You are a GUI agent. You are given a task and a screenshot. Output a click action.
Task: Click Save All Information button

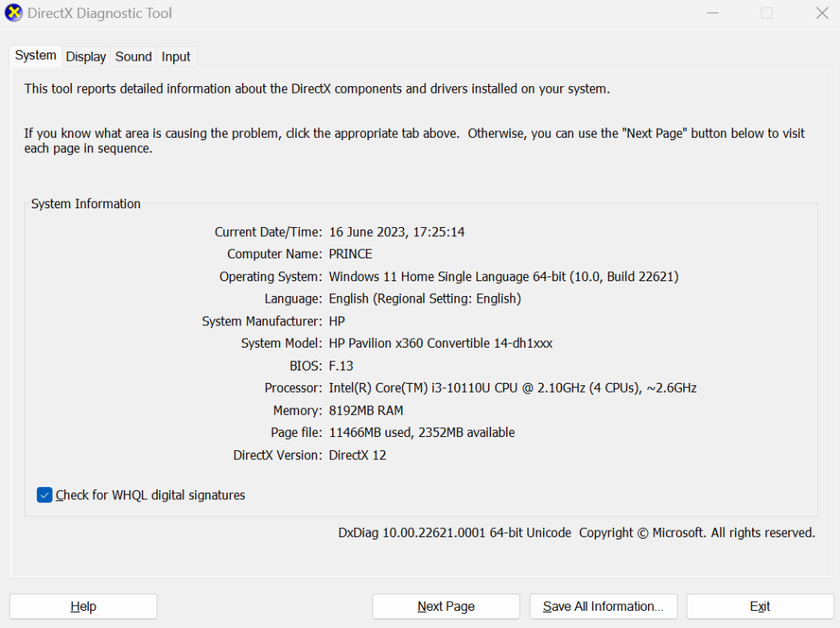coord(603,607)
